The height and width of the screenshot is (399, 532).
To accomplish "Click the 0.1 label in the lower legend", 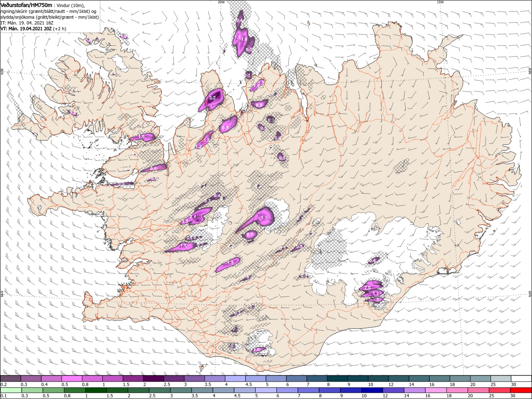I will click(3, 396).
